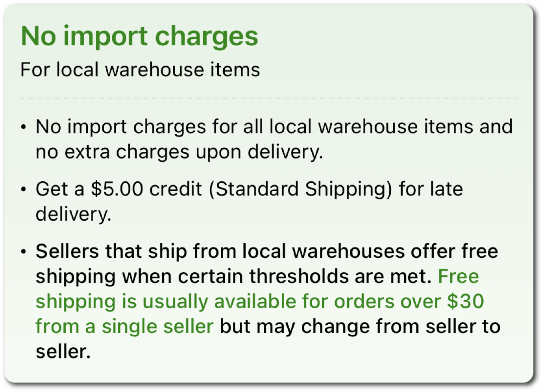
Task: Click the second bullet point dot
Action: pyautogui.click(x=24, y=190)
